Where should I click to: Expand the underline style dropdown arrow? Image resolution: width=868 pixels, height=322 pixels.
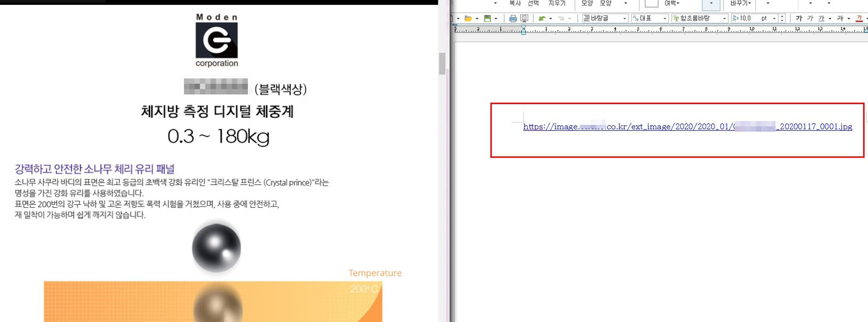830,19
